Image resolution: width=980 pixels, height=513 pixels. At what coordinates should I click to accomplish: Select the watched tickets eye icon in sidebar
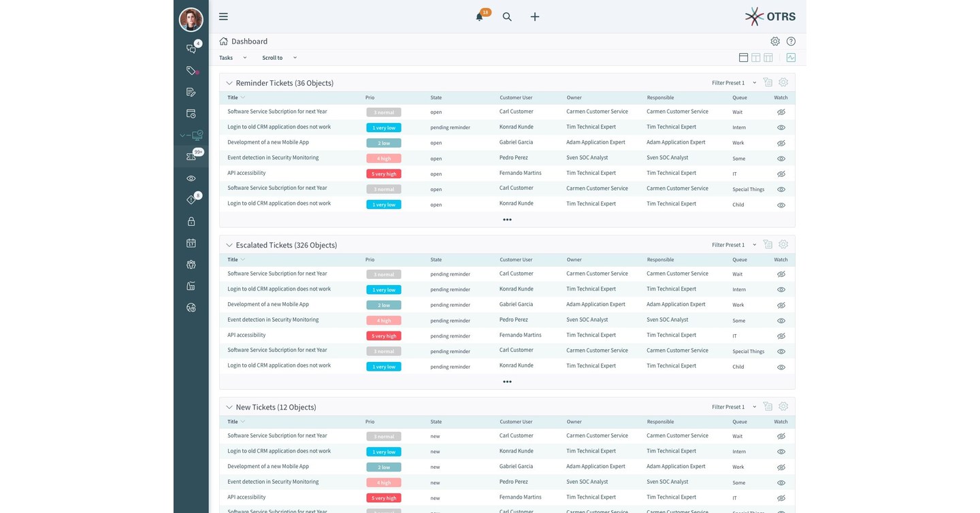(191, 178)
